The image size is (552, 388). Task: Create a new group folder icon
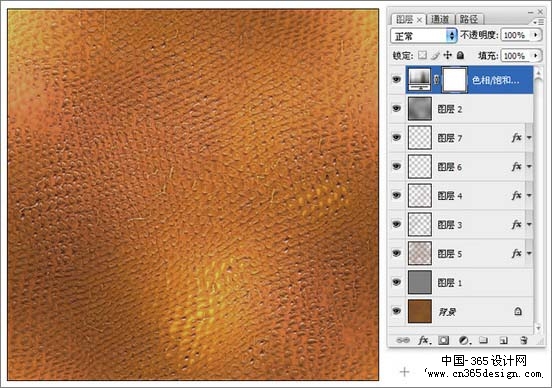[x=483, y=340]
